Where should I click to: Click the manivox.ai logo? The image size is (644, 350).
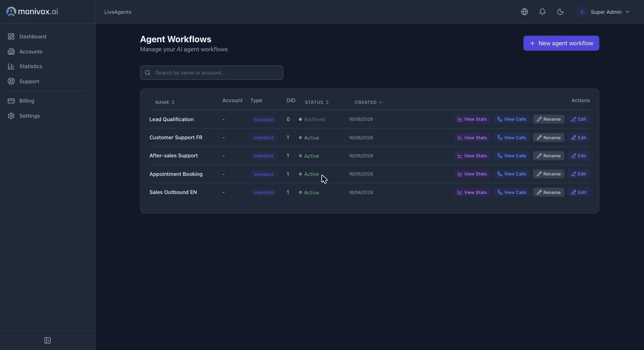tap(32, 12)
